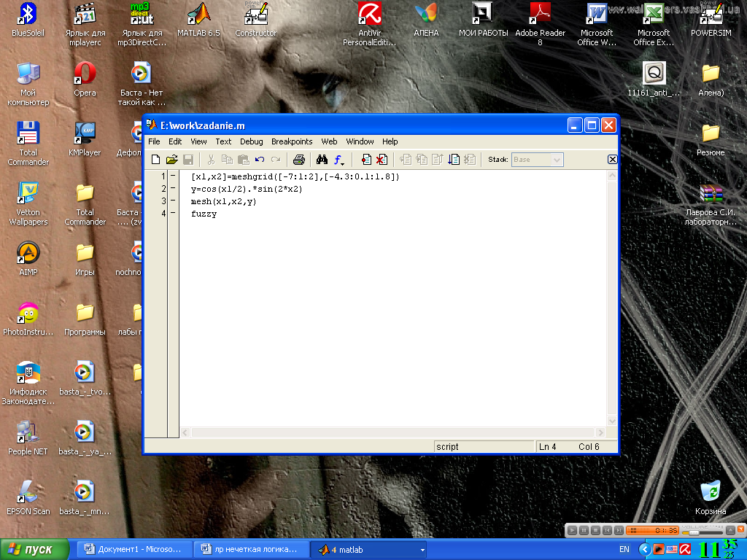Open the Window menu

coord(360,141)
